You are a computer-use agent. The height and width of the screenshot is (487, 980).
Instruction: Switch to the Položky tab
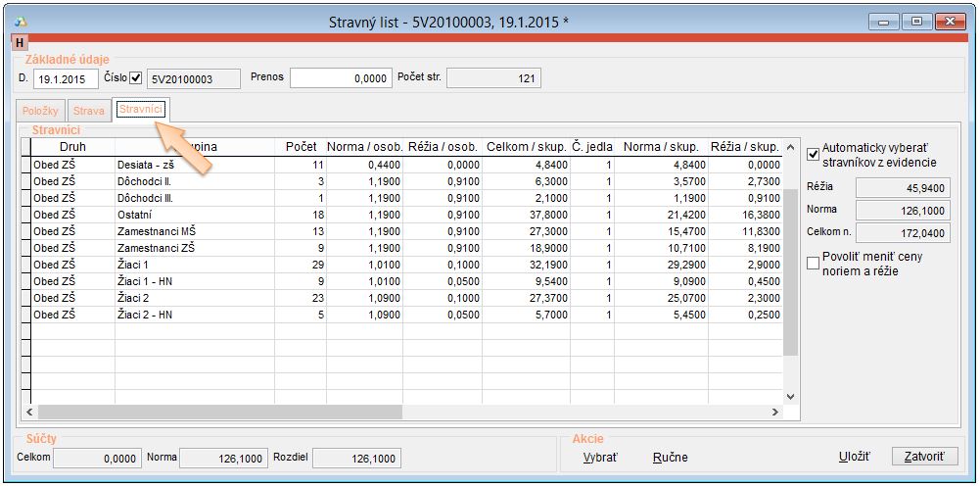point(41,111)
